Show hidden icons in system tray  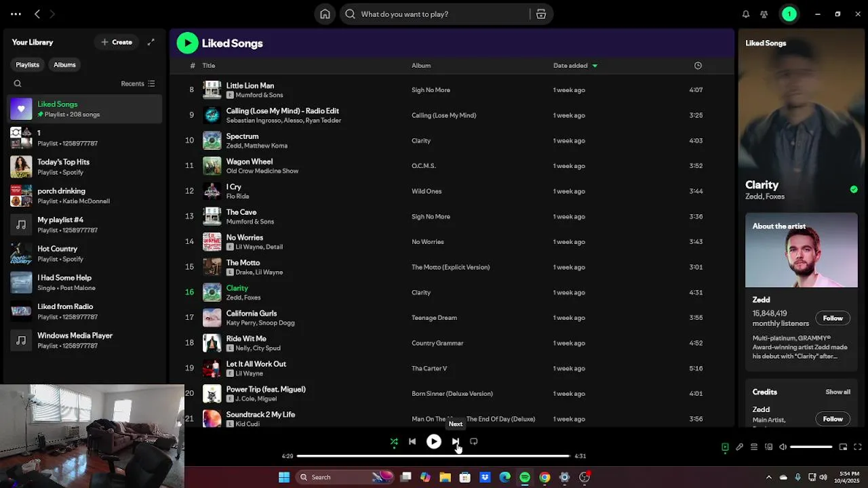pos(768,477)
